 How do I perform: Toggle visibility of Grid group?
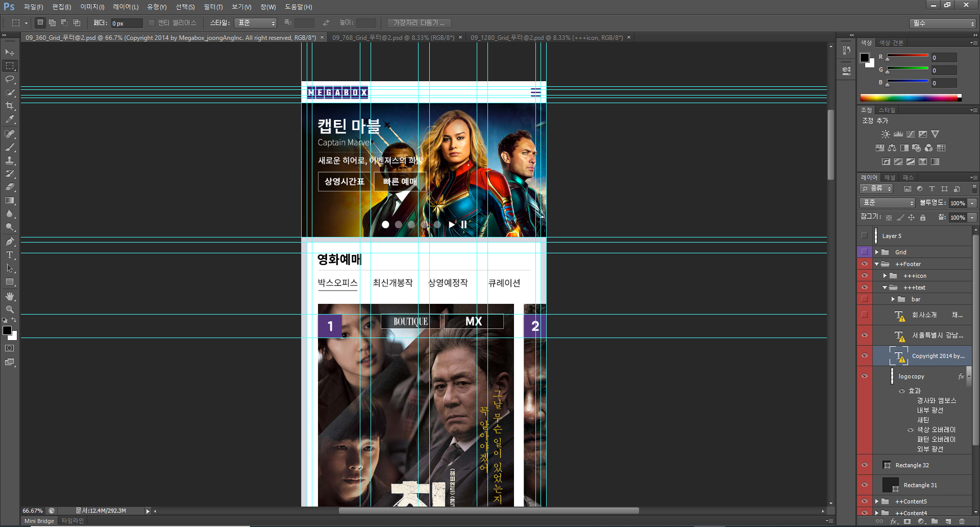point(865,252)
